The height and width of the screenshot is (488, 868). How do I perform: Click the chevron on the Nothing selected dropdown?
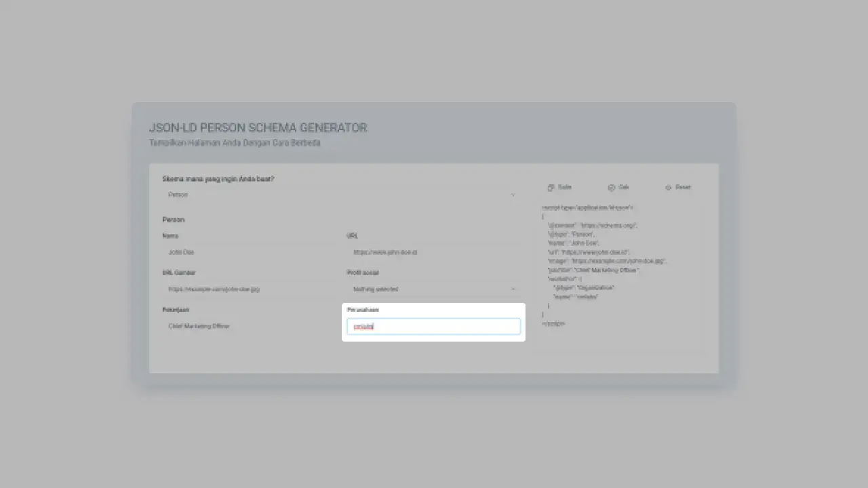pyautogui.click(x=513, y=289)
